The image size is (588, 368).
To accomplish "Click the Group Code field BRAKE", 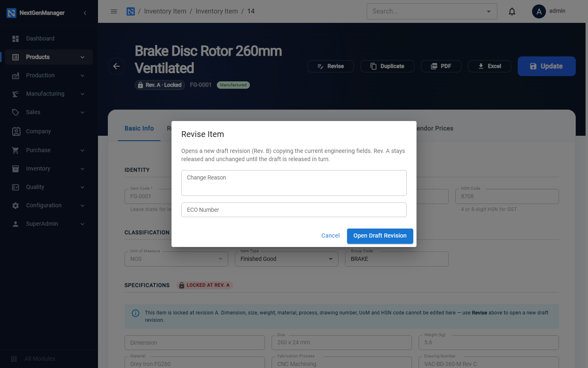I will [x=397, y=259].
